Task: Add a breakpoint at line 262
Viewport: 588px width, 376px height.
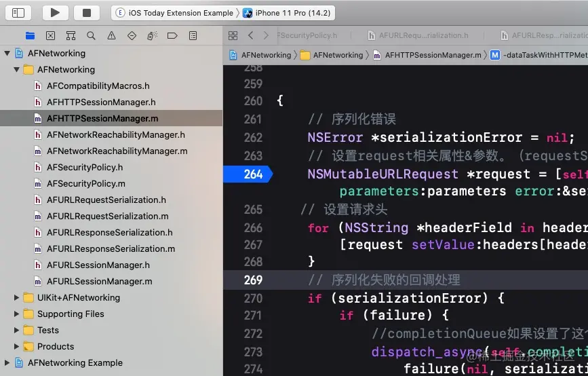Action: (x=253, y=138)
